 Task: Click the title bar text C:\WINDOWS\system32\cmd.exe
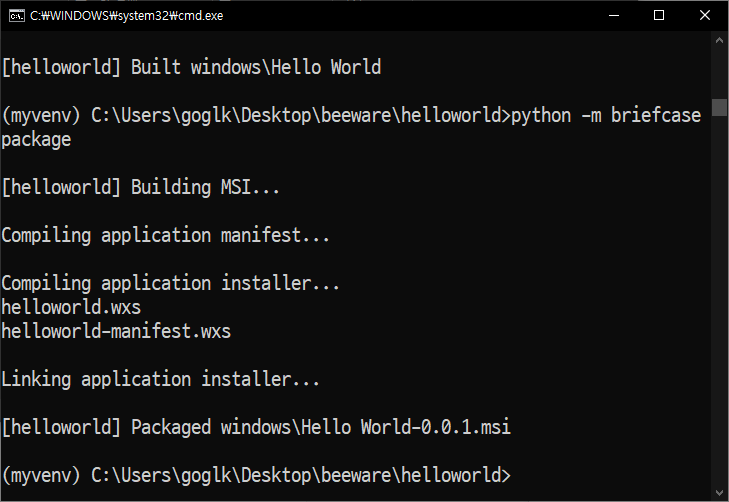coord(126,16)
